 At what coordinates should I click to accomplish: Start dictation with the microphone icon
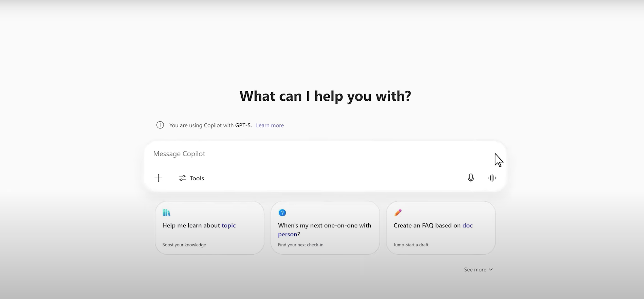coord(471,178)
